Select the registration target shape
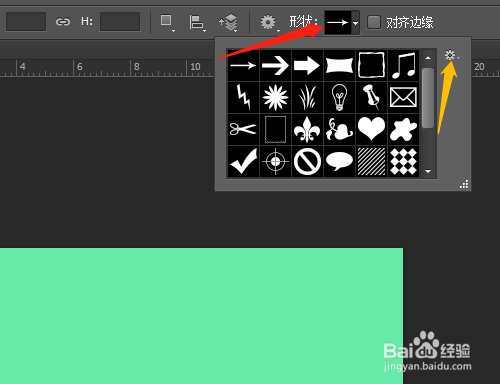 tap(275, 161)
